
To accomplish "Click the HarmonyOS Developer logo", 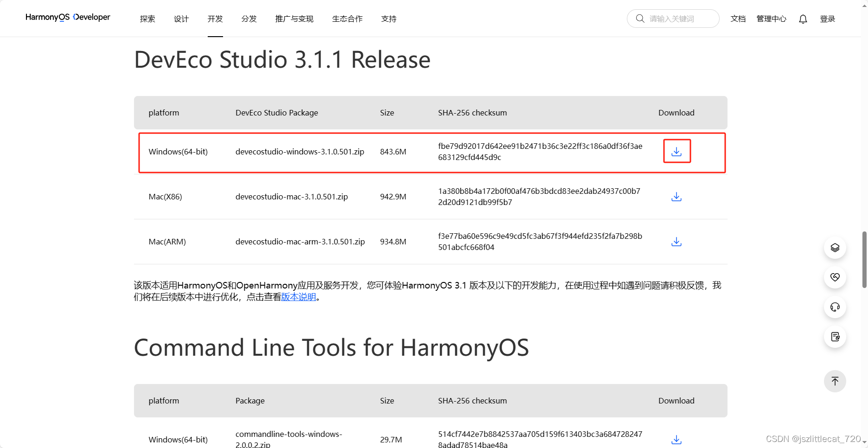I will click(68, 17).
